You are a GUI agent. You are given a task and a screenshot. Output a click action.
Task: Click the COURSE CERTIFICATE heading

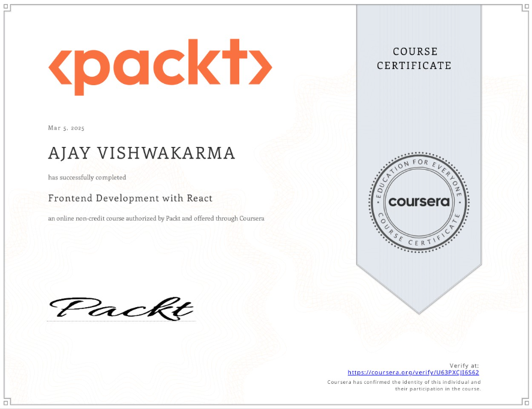[414, 58]
